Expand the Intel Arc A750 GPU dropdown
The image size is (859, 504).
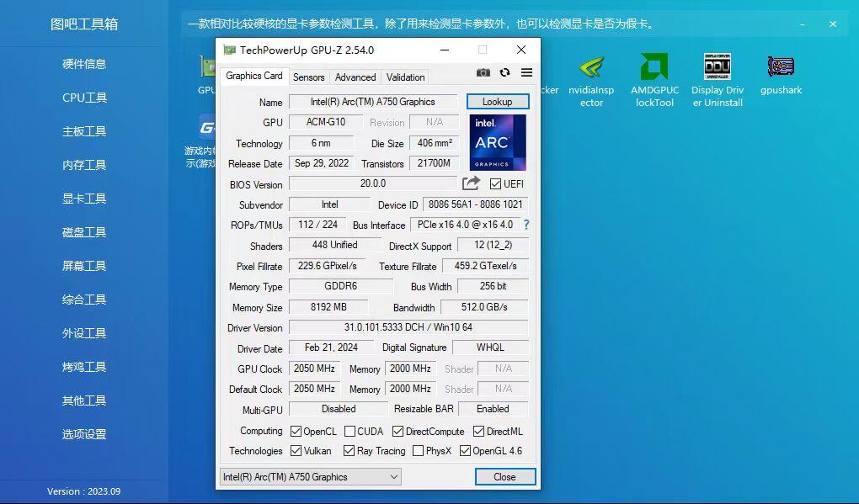pos(310,476)
